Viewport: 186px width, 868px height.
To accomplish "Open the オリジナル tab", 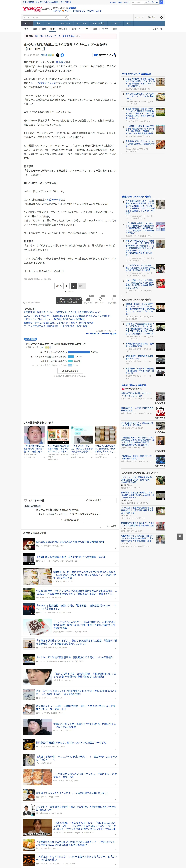I will coord(81,24).
